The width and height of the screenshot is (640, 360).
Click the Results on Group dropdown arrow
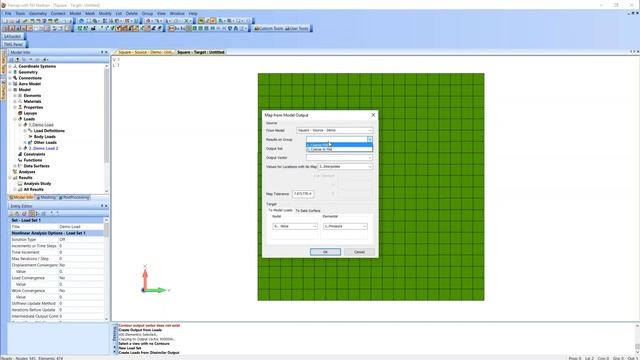click(x=369, y=140)
